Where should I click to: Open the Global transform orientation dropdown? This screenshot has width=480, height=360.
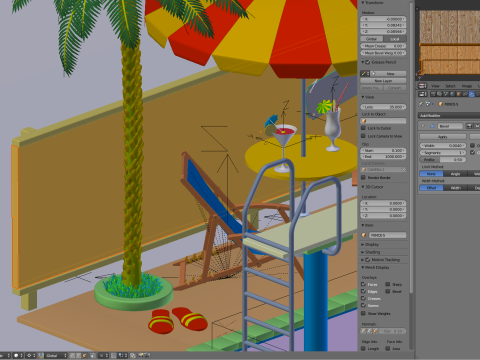(56, 356)
